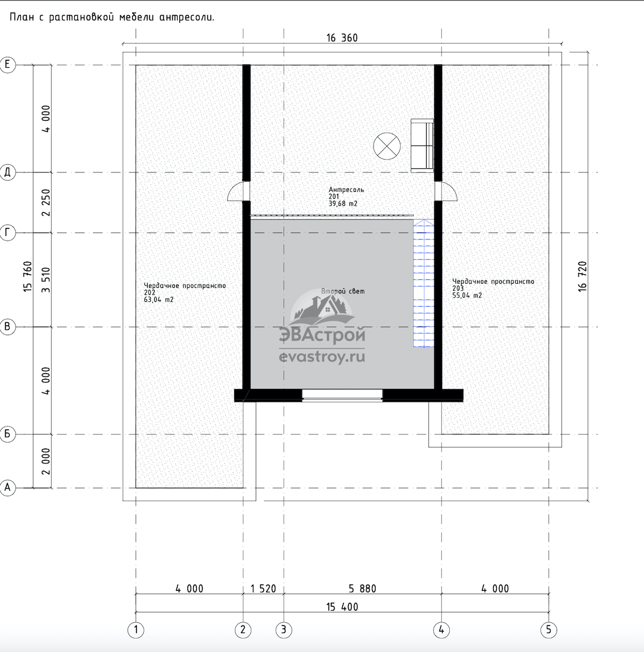Click the area value '55,04 m2'
Image resolution: width=644 pixels, height=652 pixels.
[x=467, y=295]
